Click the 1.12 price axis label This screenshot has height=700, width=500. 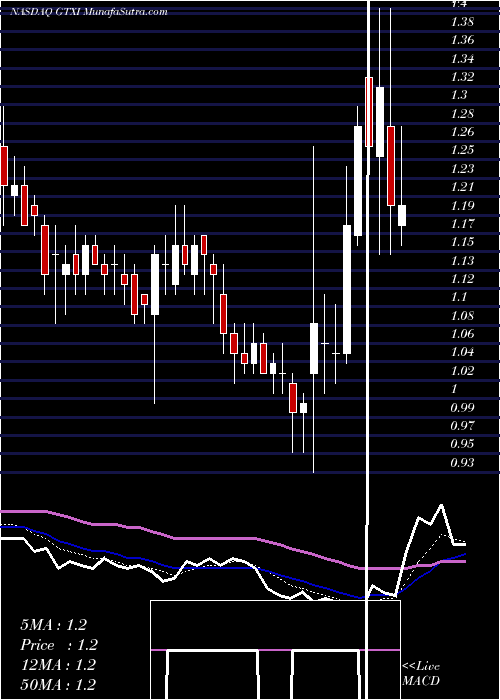[x=462, y=279]
